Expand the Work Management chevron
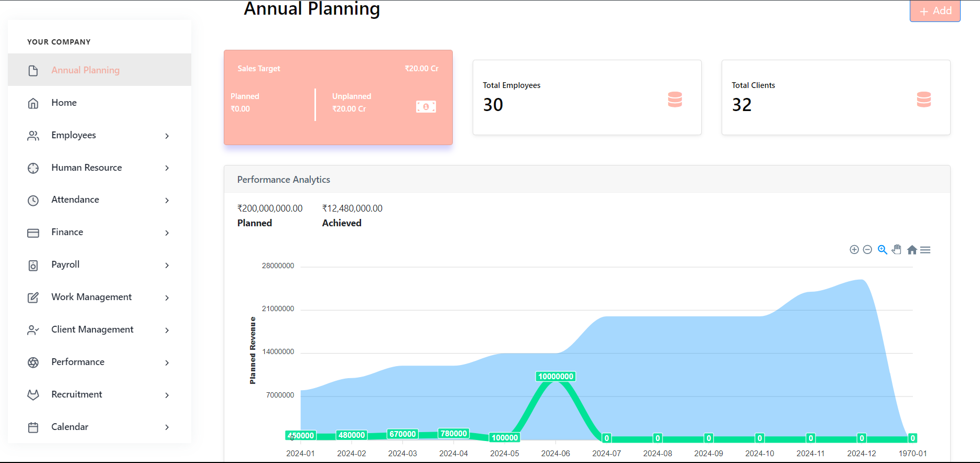The height and width of the screenshot is (463, 980). pyautogui.click(x=167, y=298)
